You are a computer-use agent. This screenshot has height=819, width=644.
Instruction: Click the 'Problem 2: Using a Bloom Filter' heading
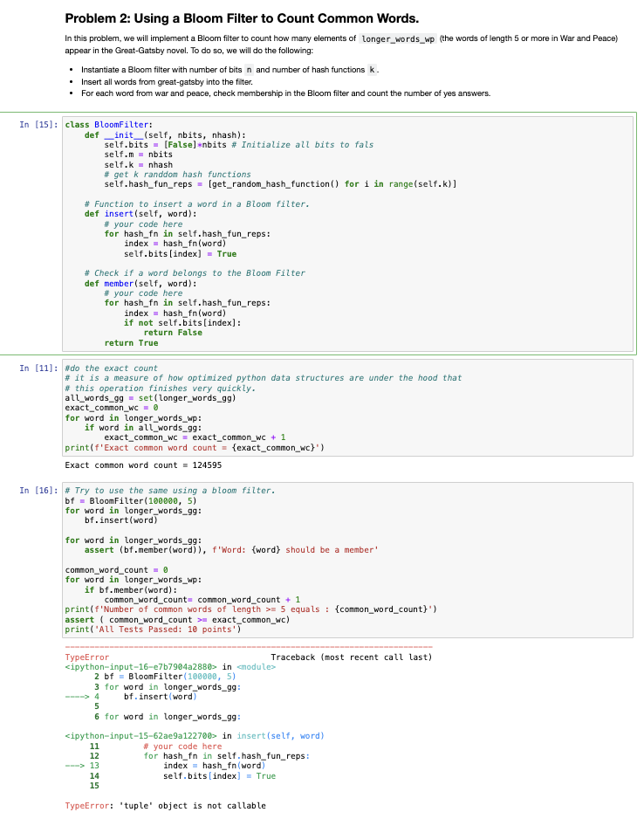(242, 18)
